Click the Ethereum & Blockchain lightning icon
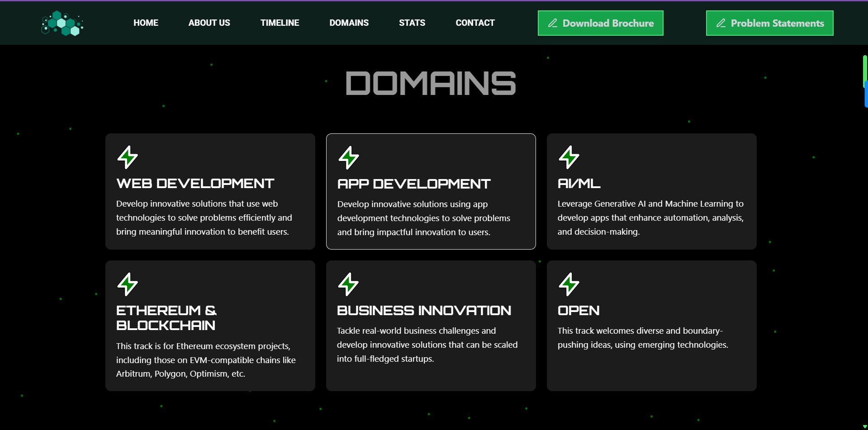The image size is (868, 430). [128, 284]
